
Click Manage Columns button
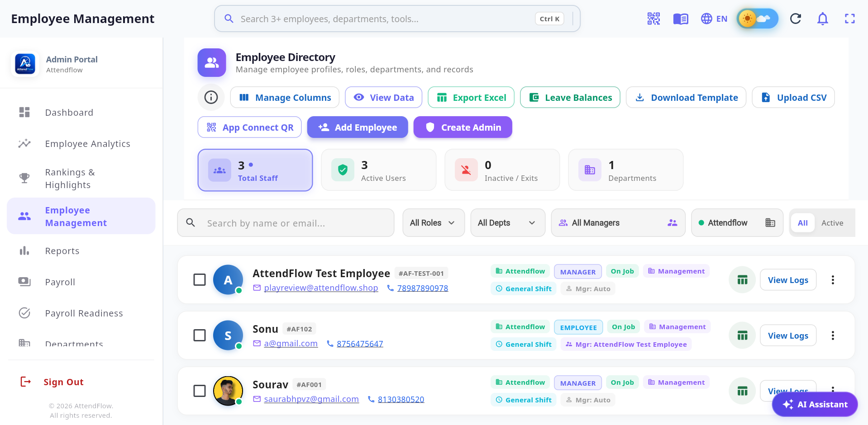285,97
